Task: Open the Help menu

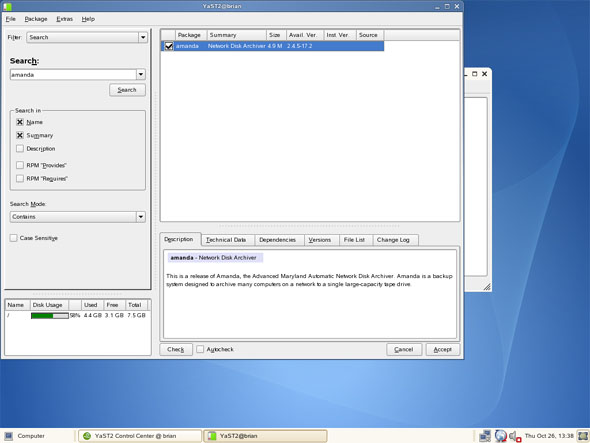Action: click(88, 19)
